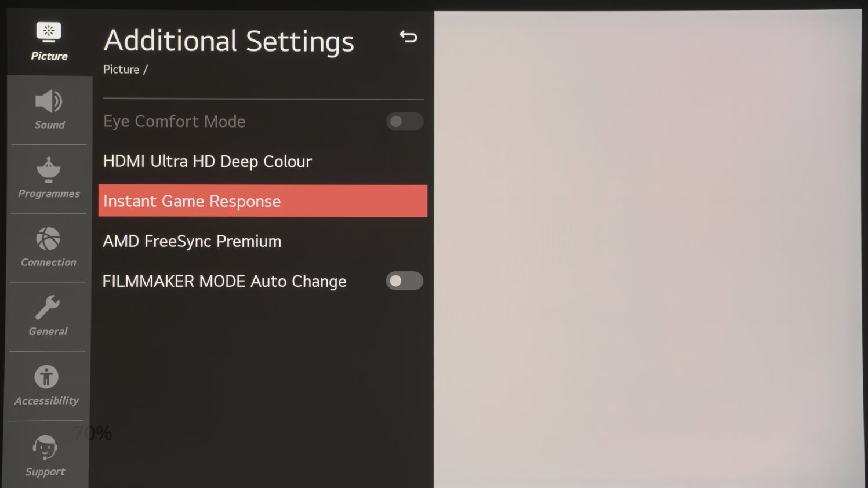Open Support headset icon
The height and width of the screenshot is (488, 868).
pyautogui.click(x=45, y=447)
